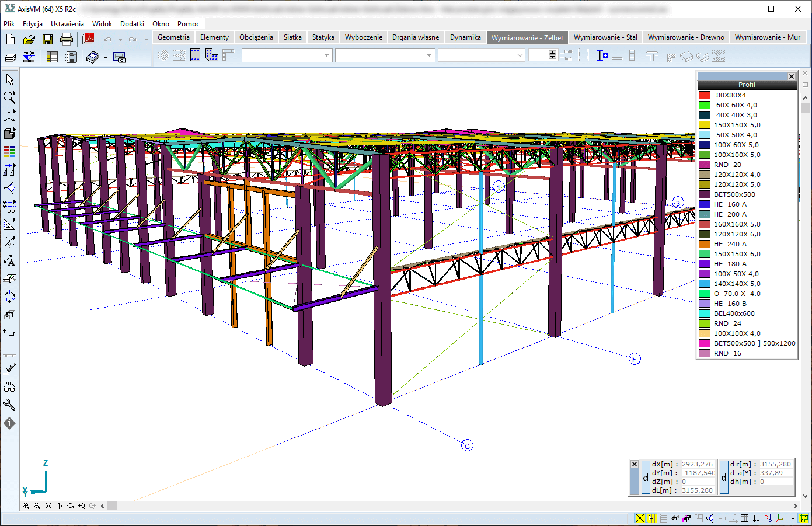Open the undo history dropdown arrow

coord(120,40)
